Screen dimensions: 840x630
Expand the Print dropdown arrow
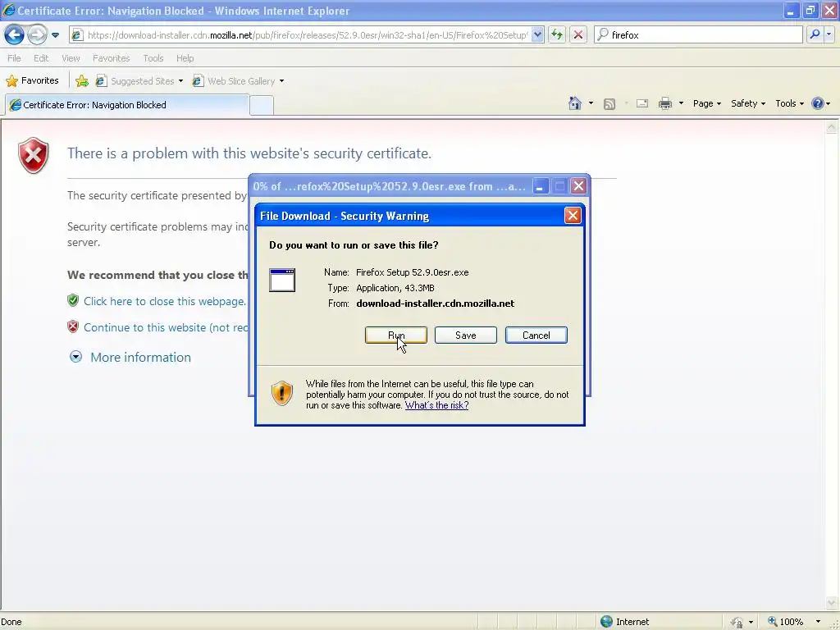point(681,103)
